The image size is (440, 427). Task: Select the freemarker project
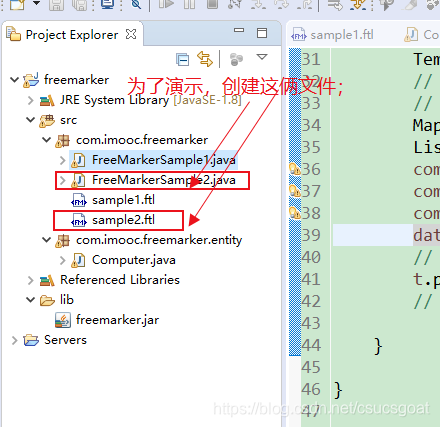[76, 80]
